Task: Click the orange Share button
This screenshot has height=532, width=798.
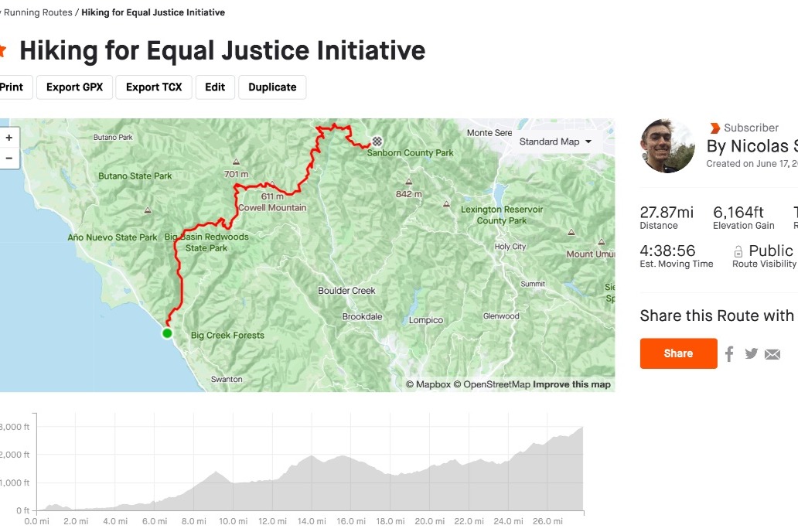Action: point(678,353)
